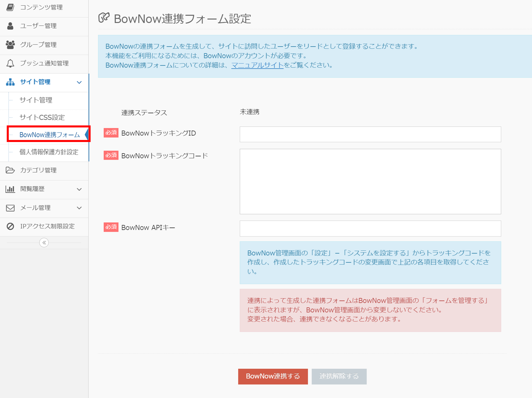Click the カテゴリ管理 folder icon
The image size is (532, 398).
point(10,170)
